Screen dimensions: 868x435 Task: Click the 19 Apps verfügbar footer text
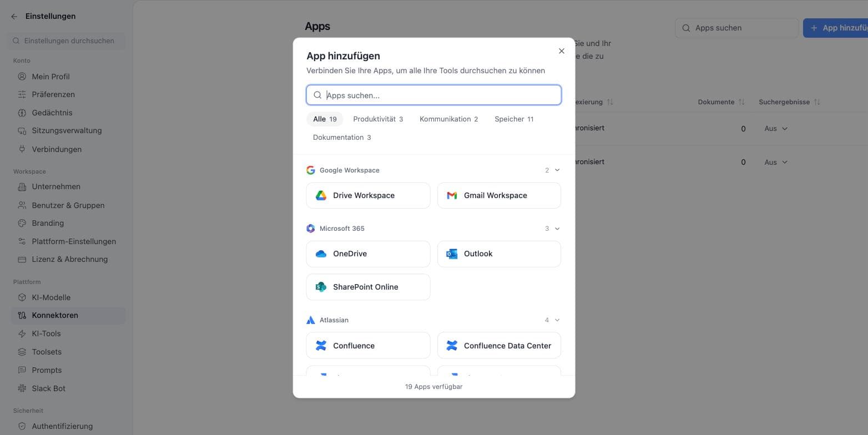(x=433, y=387)
